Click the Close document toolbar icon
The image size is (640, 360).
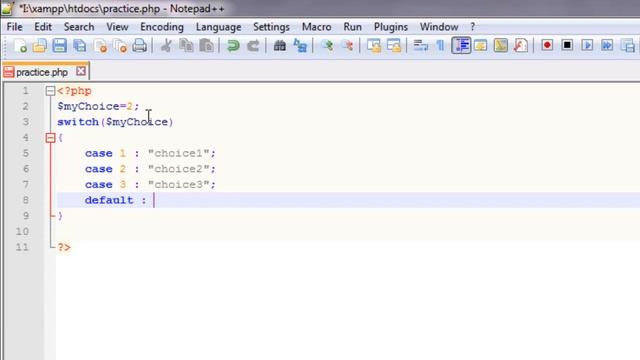click(x=100, y=46)
